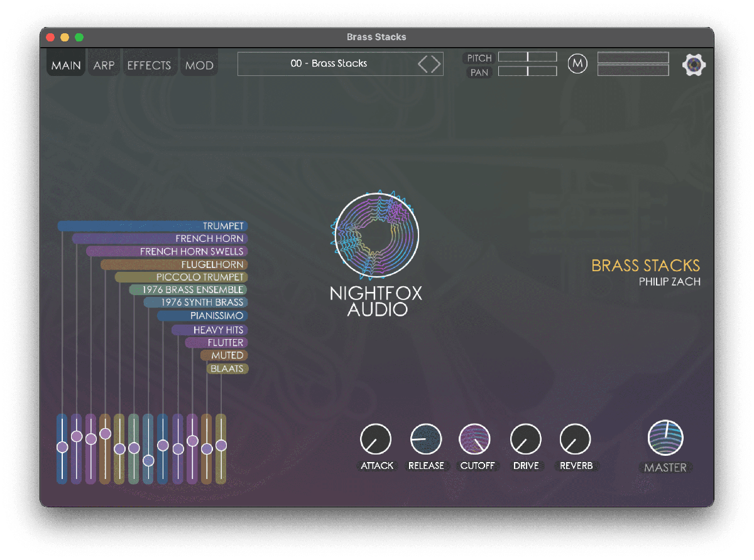Click the Drive knob
The width and height of the screenshot is (754, 560).
(x=526, y=439)
